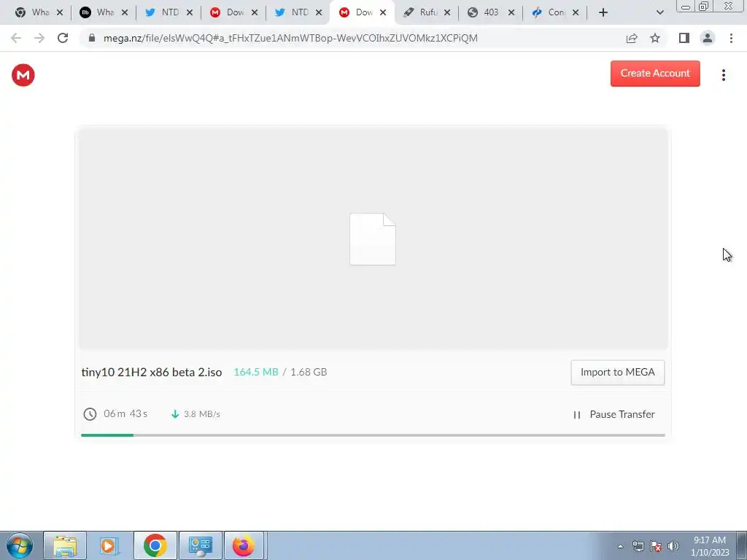Click the tiny10 21H2 x86 beta 2.iso filename

[x=152, y=373]
